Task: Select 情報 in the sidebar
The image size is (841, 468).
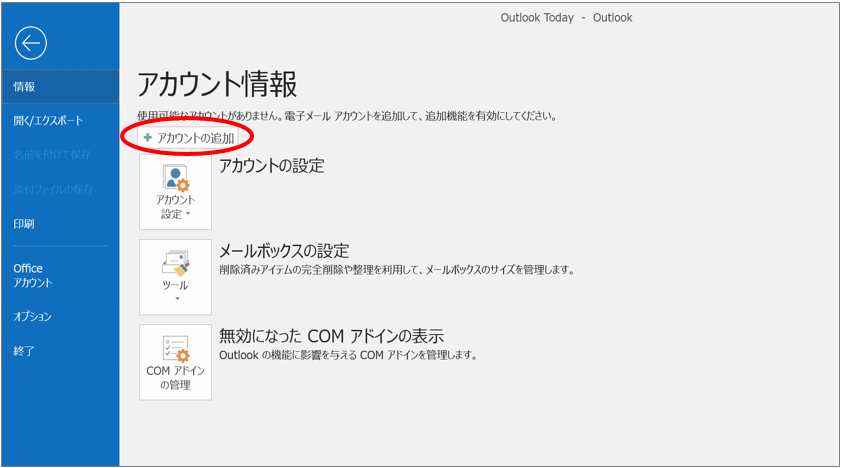Action: tap(60, 86)
